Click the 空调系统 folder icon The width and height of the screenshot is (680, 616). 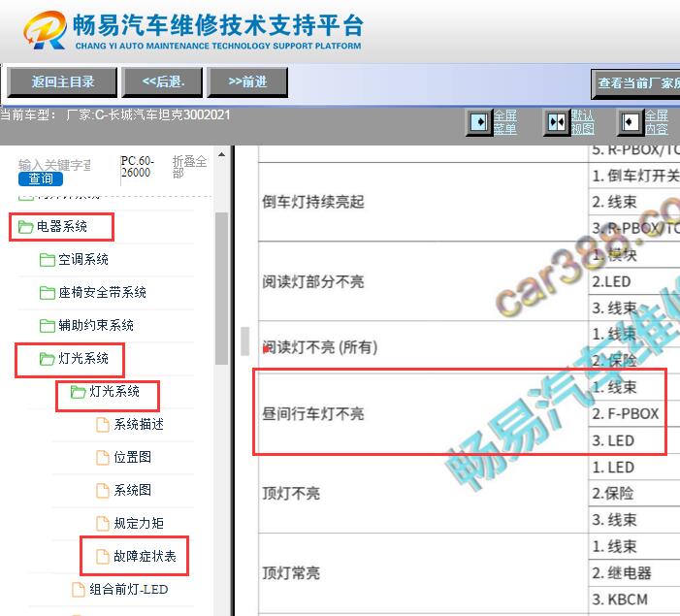(x=48, y=259)
